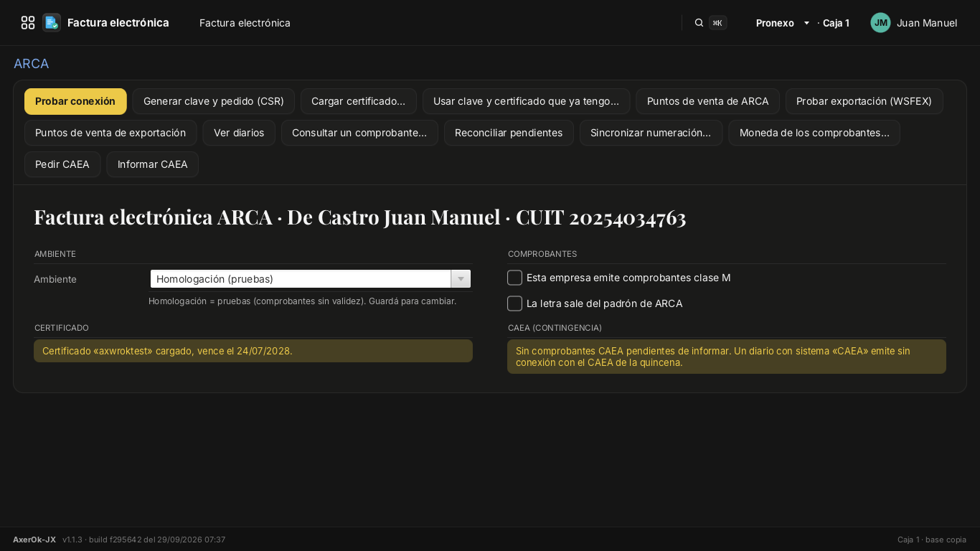The width and height of the screenshot is (980, 551).
Task: Click the Pedir CAEA button
Action: [62, 164]
